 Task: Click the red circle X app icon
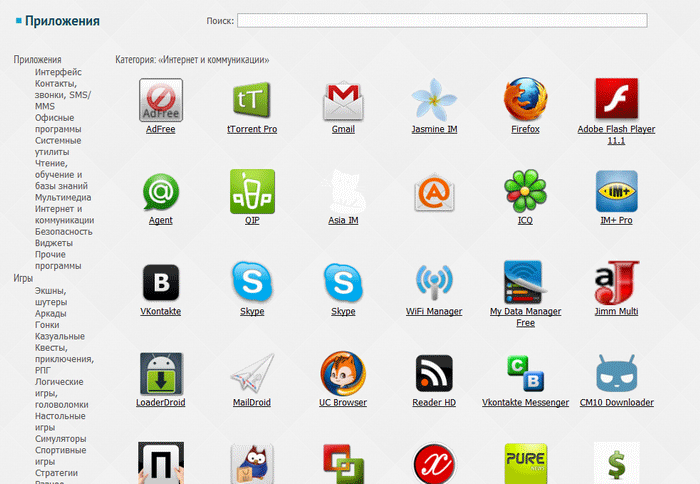[x=434, y=463]
